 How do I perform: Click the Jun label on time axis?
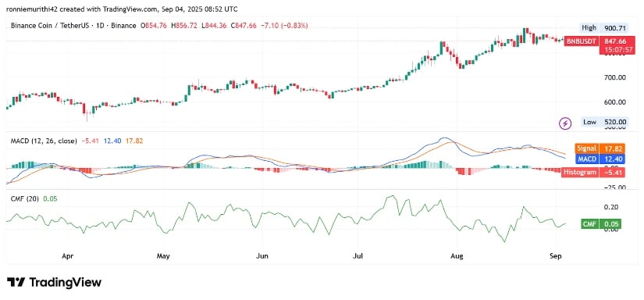[262, 256]
